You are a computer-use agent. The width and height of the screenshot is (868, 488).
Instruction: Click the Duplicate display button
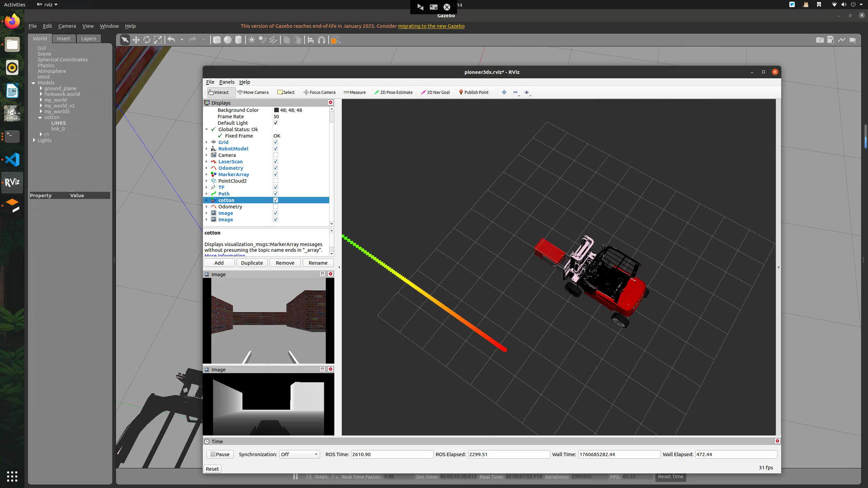[x=252, y=263]
